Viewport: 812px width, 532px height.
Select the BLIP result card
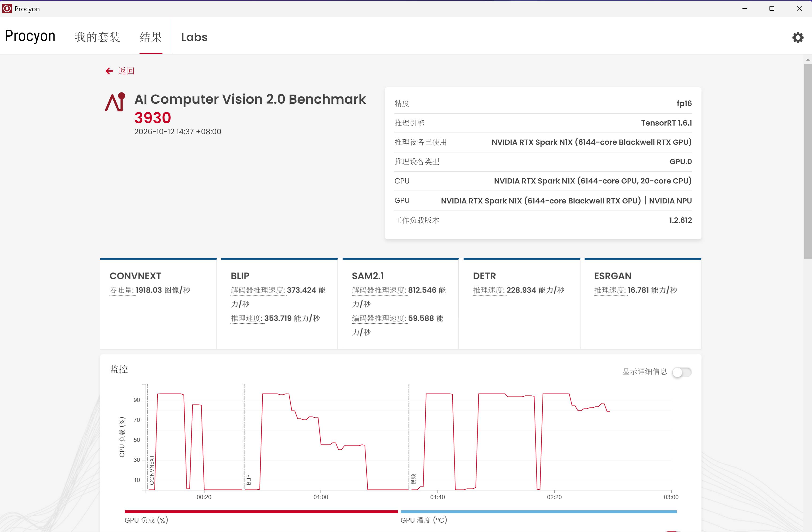click(x=280, y=304)
